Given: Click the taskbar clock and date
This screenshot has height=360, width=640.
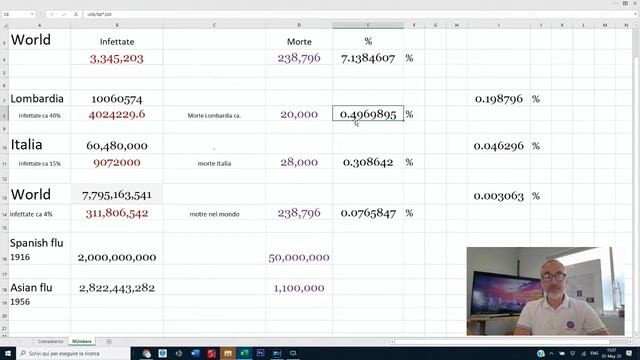Looking at the screenshot, I should [611, 353].
